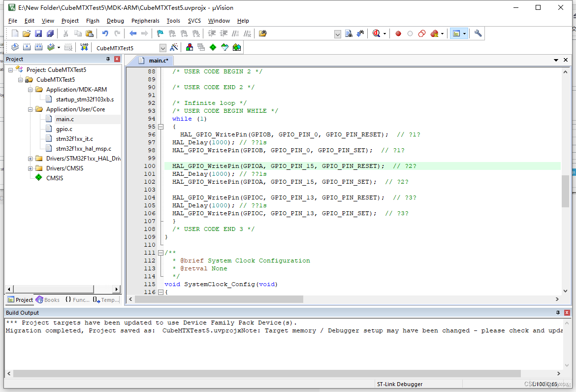576x392 pixels.
Task: Expand the Drivers/CMSIS folder
Action: coord(31,168)
